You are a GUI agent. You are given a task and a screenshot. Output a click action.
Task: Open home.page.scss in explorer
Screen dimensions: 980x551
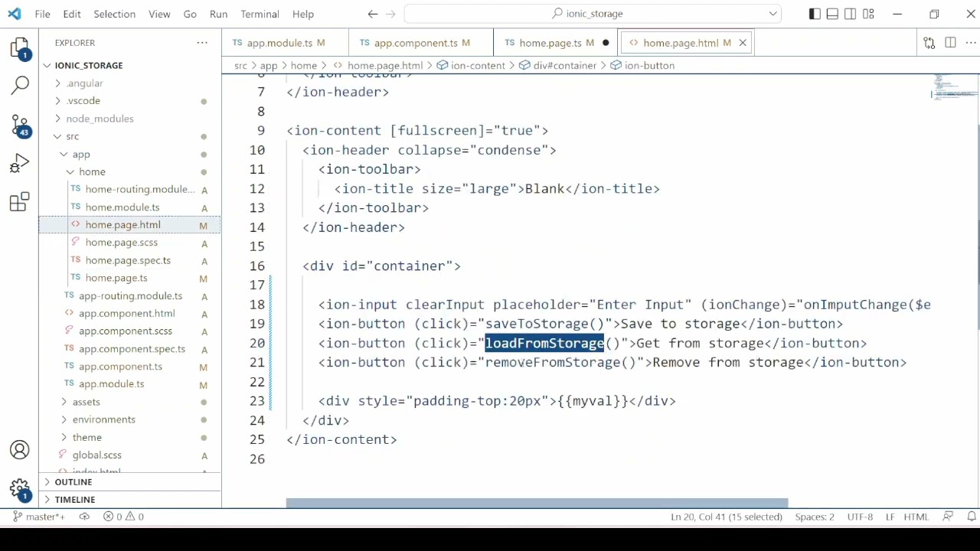pos(121,243)
